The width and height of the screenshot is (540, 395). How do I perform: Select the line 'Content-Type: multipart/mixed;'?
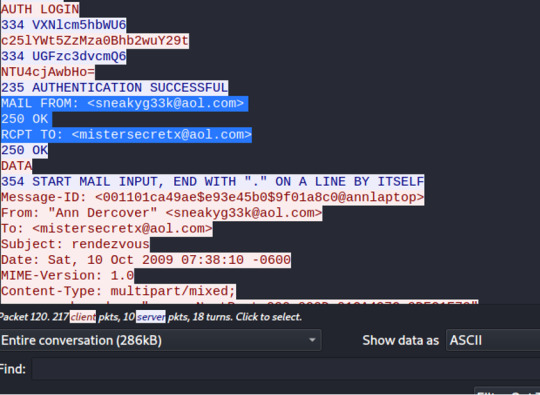(x=118, y=291)
